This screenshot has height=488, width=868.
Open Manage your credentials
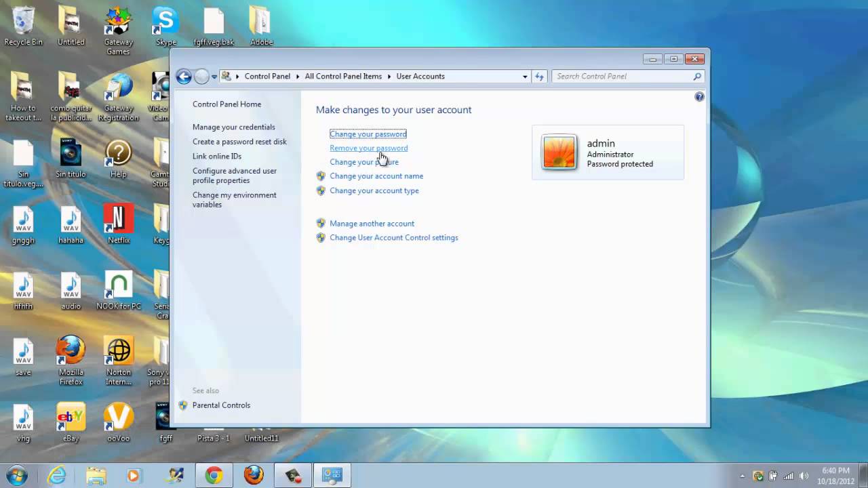coord(234,127)
